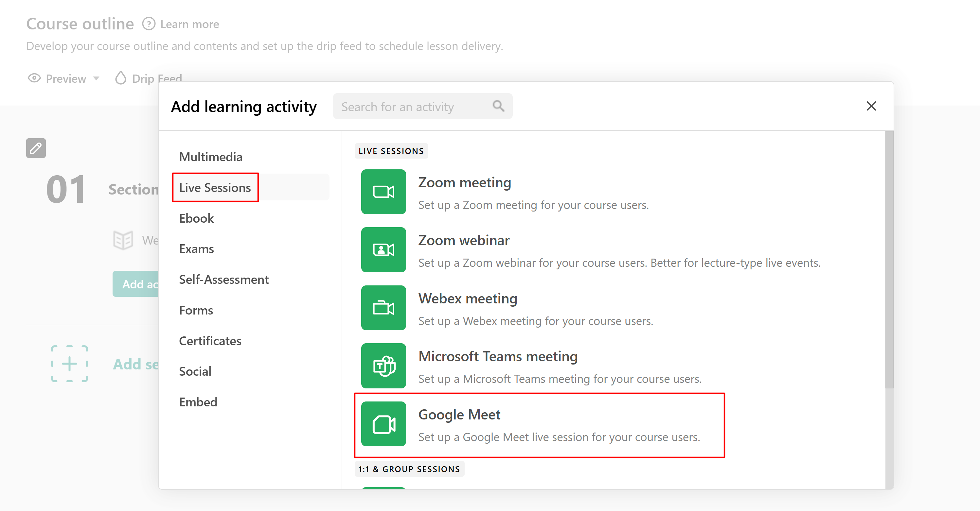Image resolution: width=980 pixels, height=511 pixels.
Task: Open the Certificates category
Action: click(x=210, y=341)
